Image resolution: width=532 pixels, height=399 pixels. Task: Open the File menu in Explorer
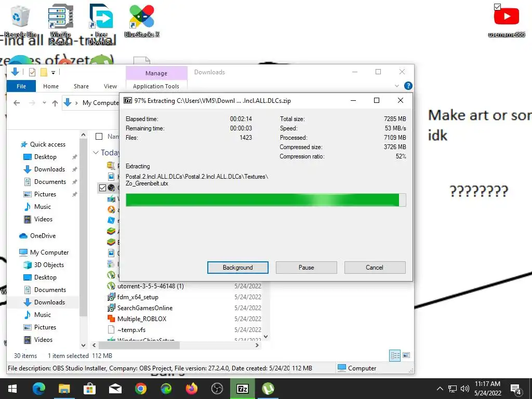point(21,86)
